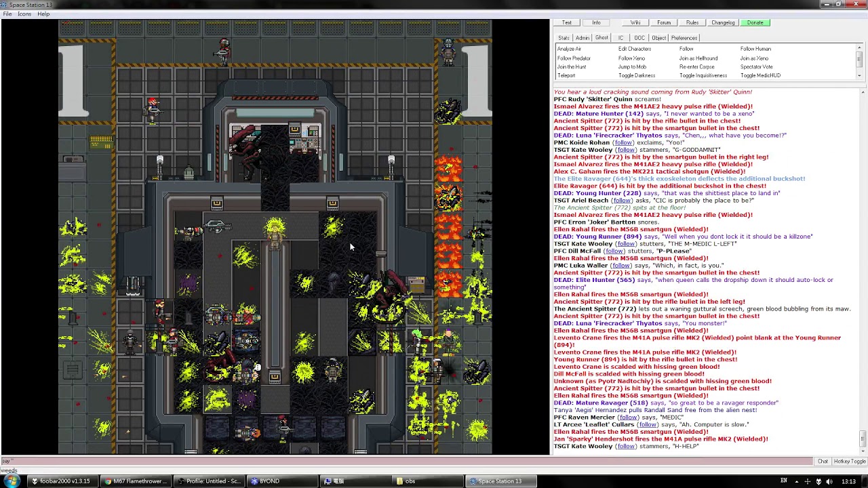Click the follow link for PFC Dill McFall
This screenshot has width=868, height=488.
tap(614, 251)
